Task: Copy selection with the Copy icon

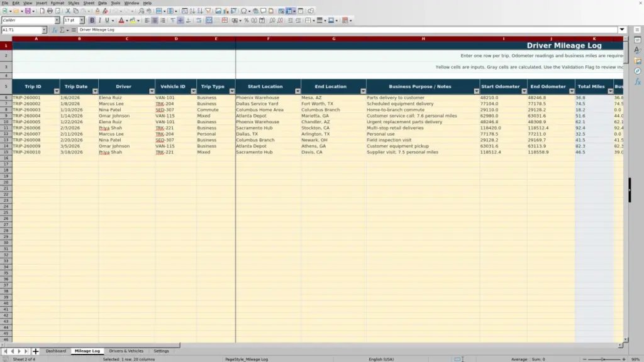Action: point(75,11)
